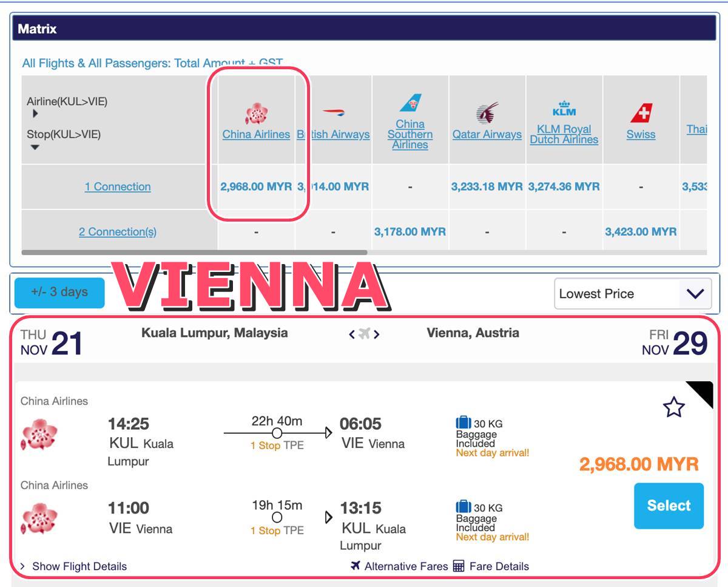Click the Swiss airline logo
This screenshot has width=728, height=587.
(x=641, y=114)
